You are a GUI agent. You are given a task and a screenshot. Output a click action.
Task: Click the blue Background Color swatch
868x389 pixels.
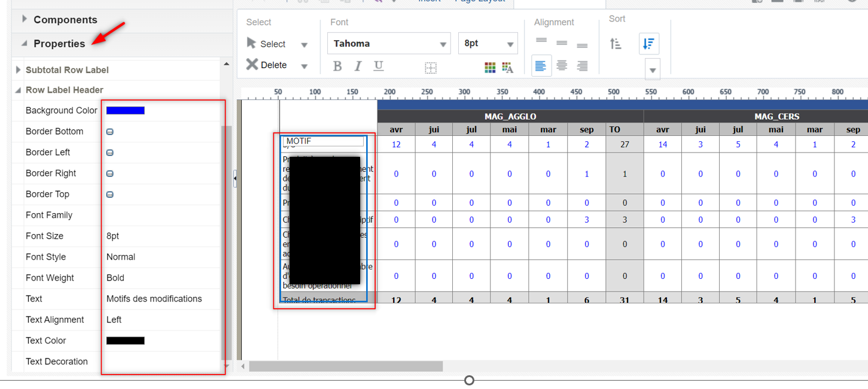(x=125, y=110)
